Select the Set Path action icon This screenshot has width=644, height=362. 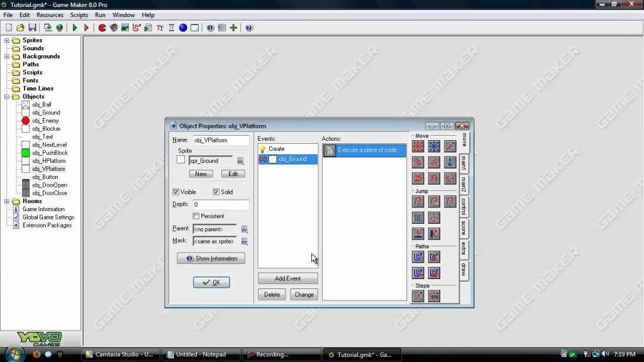pos(418,257)
